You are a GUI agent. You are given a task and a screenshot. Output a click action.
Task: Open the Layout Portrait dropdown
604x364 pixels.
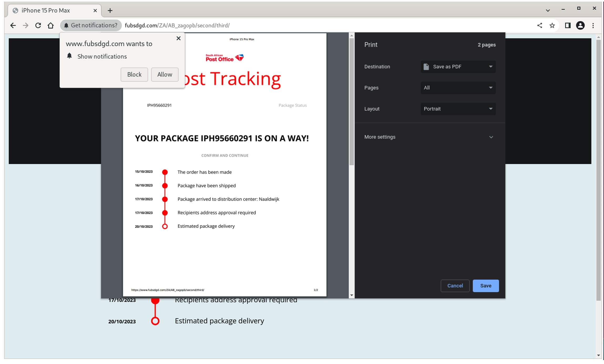click(x=458, y=109)
